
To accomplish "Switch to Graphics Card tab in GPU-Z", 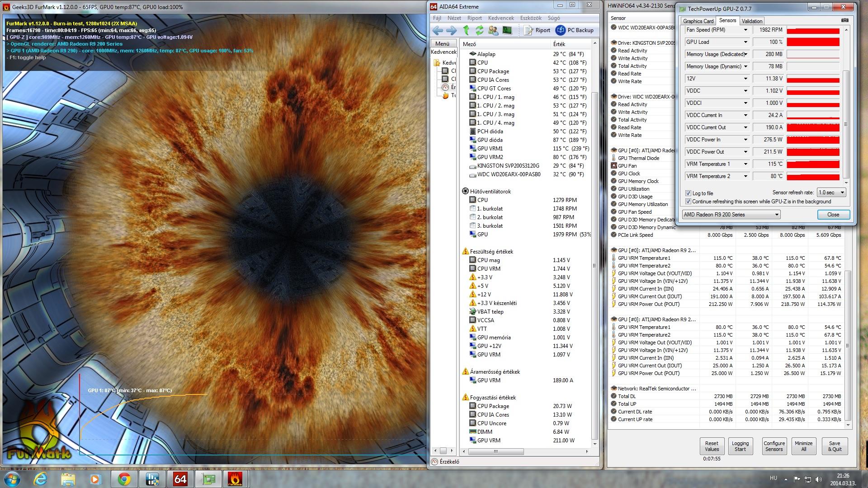I will [698, 21].
